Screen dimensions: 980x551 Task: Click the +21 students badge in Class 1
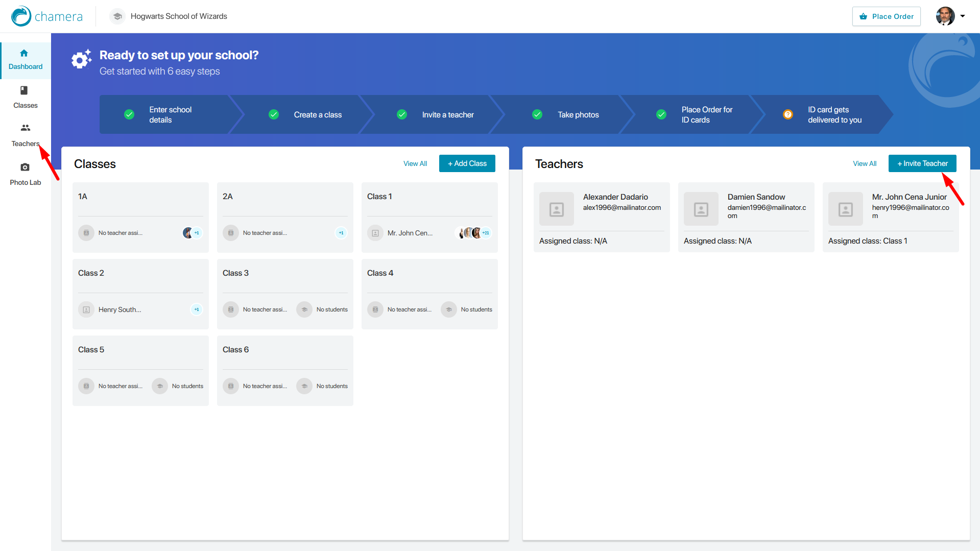486,233
